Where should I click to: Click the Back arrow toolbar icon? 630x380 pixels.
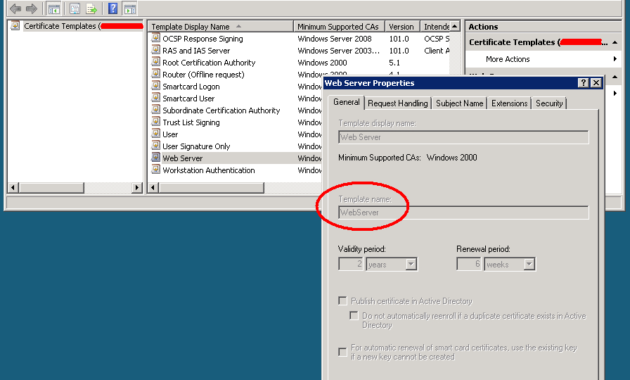(x=15, y=8)
